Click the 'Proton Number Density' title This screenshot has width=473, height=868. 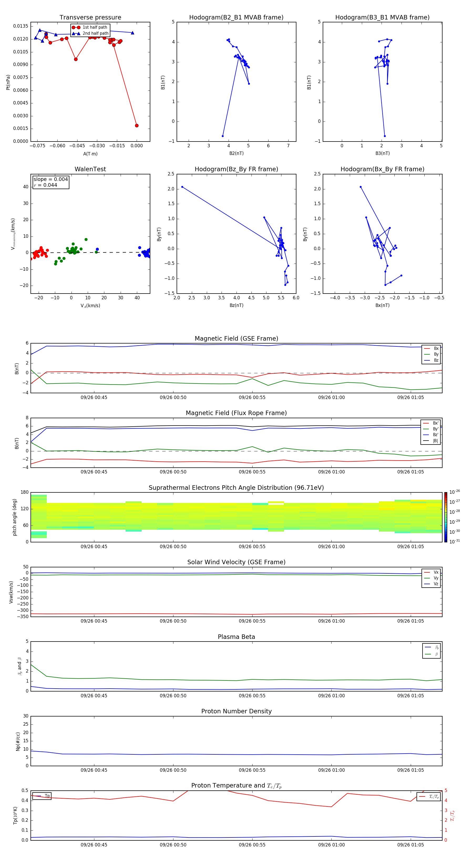click(x=236, y=712)
